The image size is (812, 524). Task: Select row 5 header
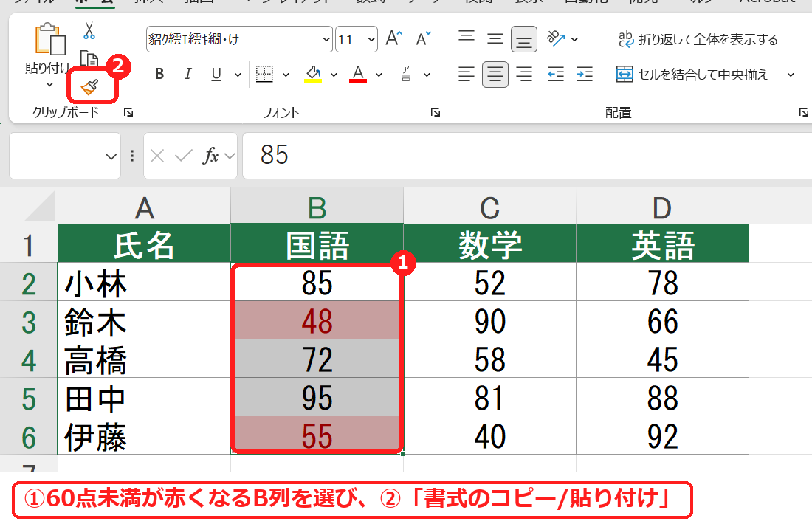[29, 397]
